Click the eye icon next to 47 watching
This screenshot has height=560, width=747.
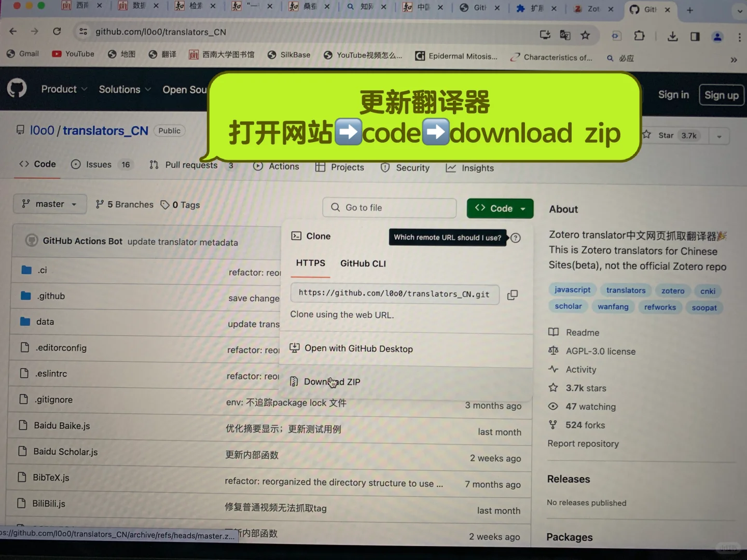[553, 407]
